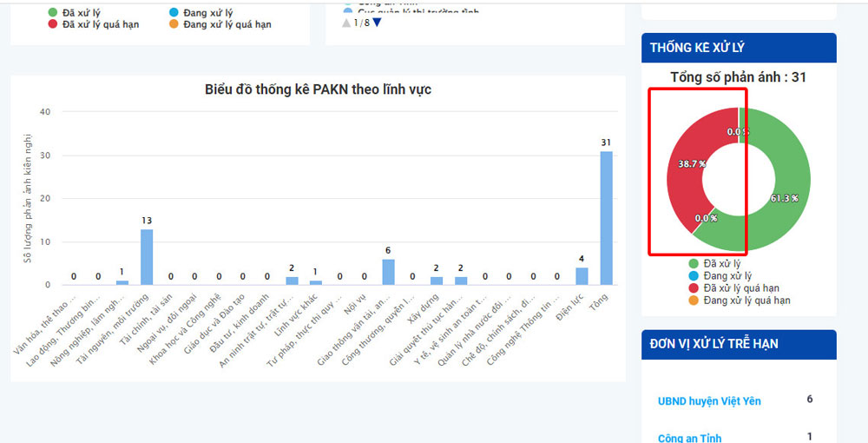Click the 'Giải quyết thủ tục hàn...' bar with value 2
This screenshot has height=443, width=868.
click(461, 281)
